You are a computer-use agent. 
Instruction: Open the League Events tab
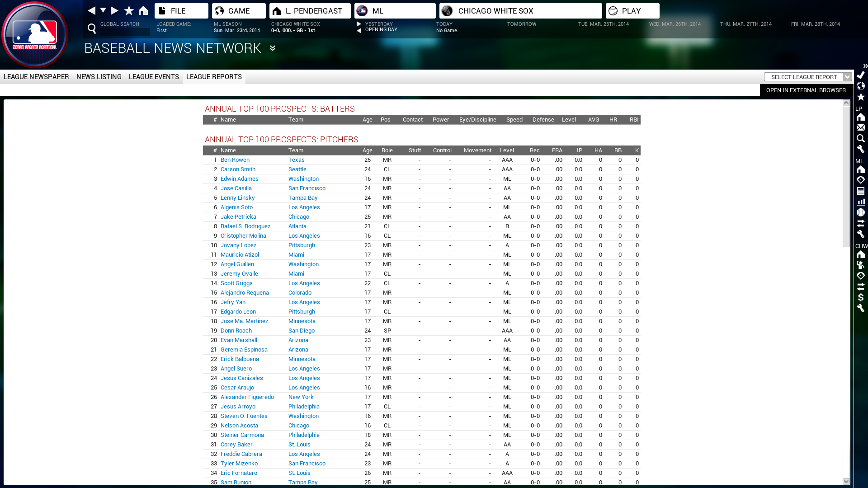(154, 77)
